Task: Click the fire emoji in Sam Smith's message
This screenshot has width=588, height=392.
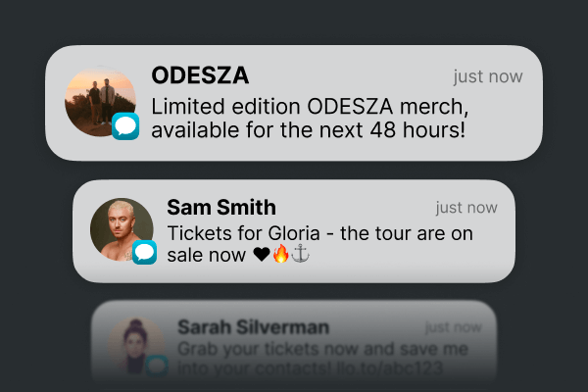Action: [x=281, y=256]
